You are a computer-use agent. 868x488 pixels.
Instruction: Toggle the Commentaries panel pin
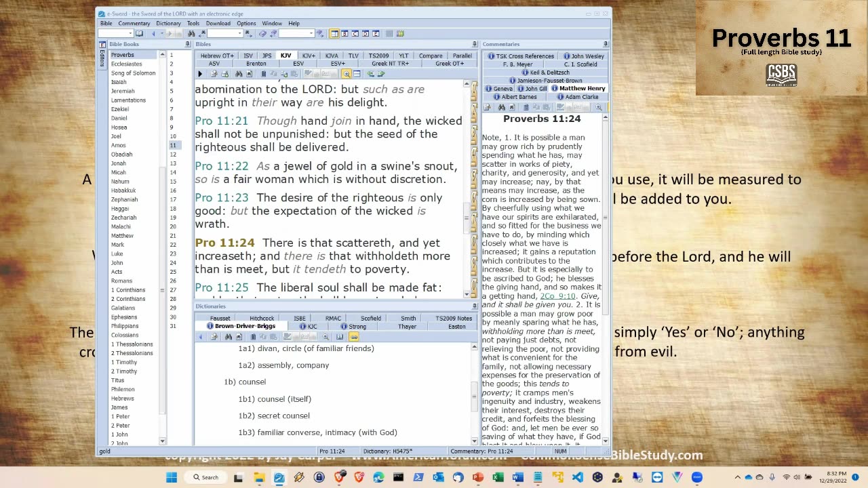tap(606, 44)
